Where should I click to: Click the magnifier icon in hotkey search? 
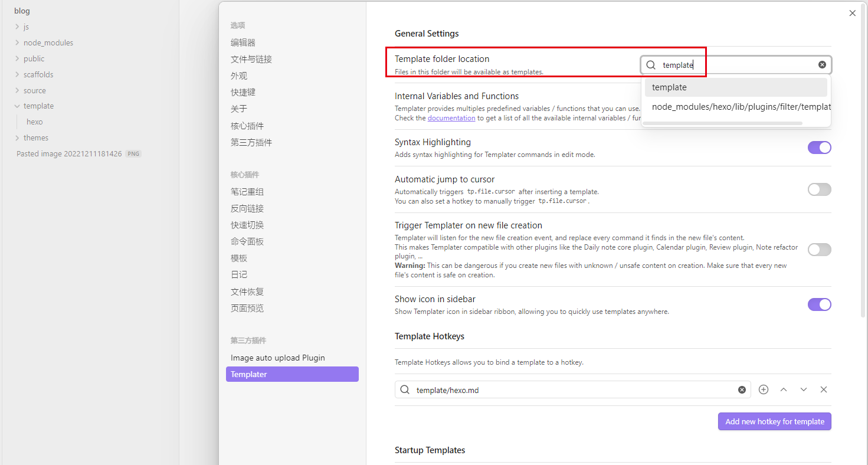[x=405, y=389]
